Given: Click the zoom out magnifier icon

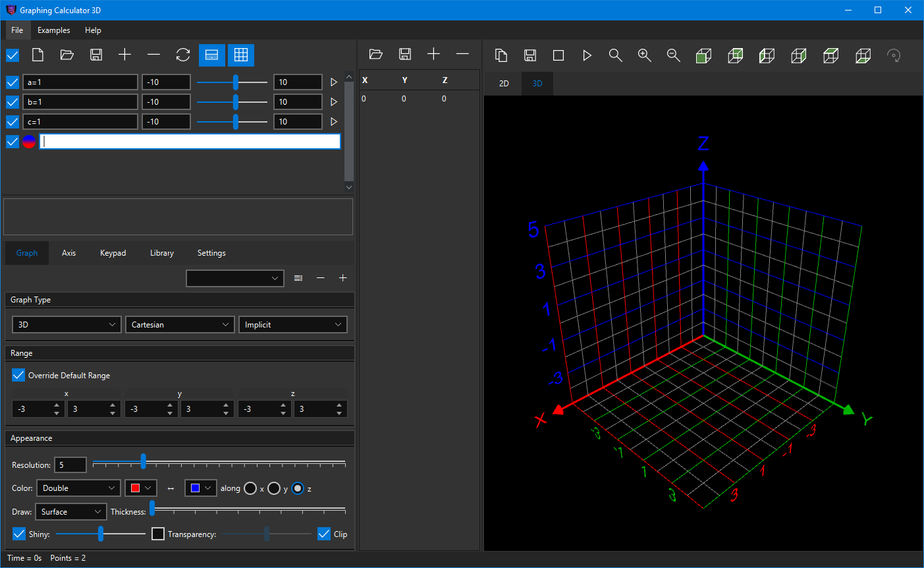Looking at the screenshot, I should pyautogui.click(x=673, y=56).
